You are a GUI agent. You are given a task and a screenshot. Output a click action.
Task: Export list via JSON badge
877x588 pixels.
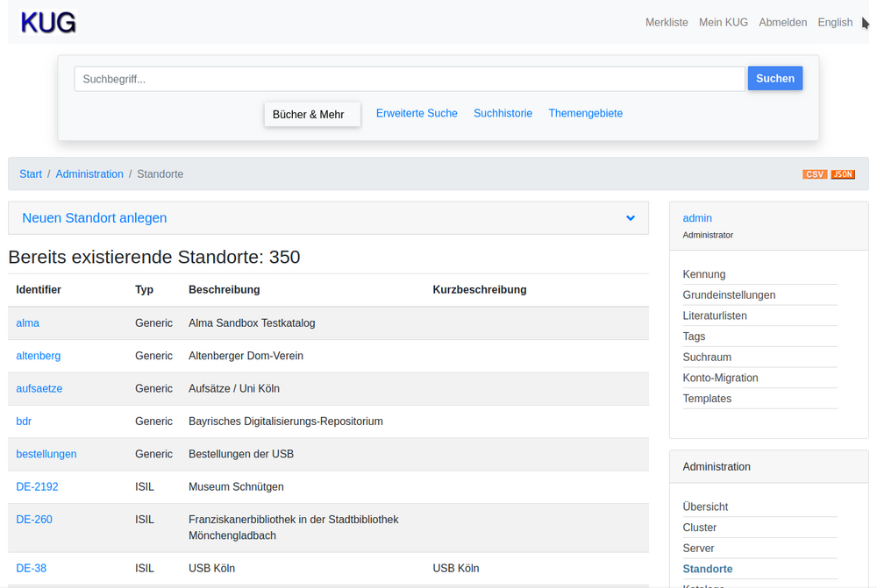[843, 174]
